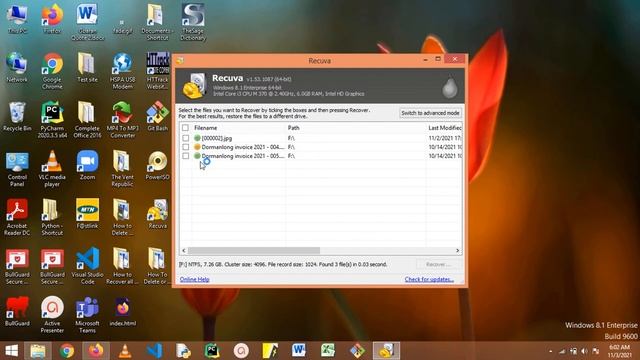
Task: Click the Check for updates link
Action: point(429,280)
